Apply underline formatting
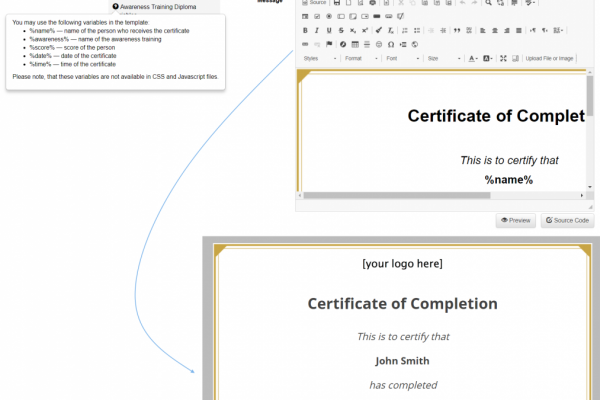600x400 pixels. coord(329,31)
